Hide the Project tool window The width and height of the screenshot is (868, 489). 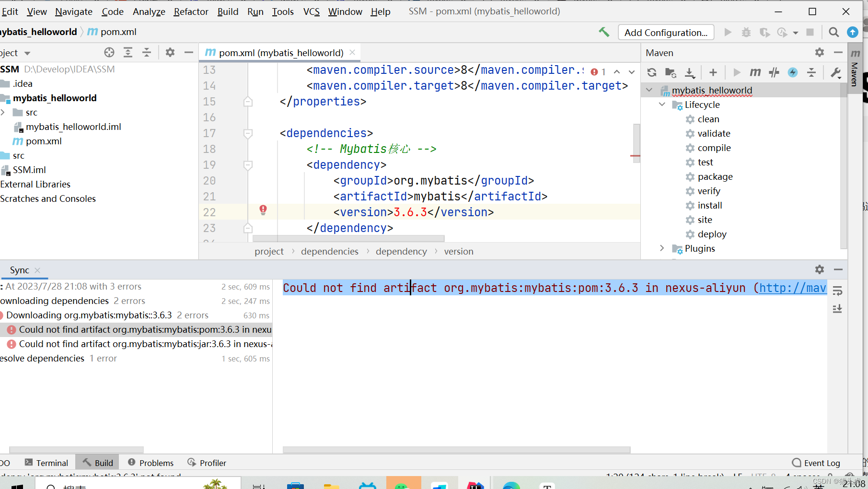[x=189, y=52]
